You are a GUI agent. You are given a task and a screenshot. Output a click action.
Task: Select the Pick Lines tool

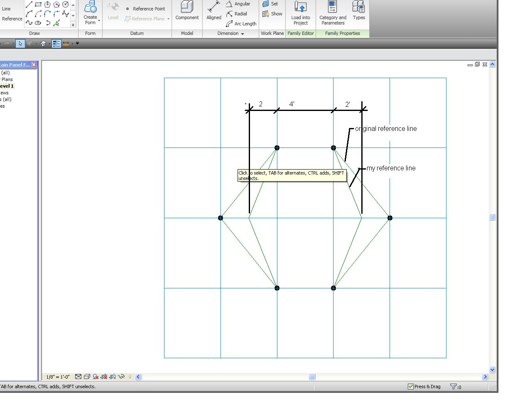point(56,23)
